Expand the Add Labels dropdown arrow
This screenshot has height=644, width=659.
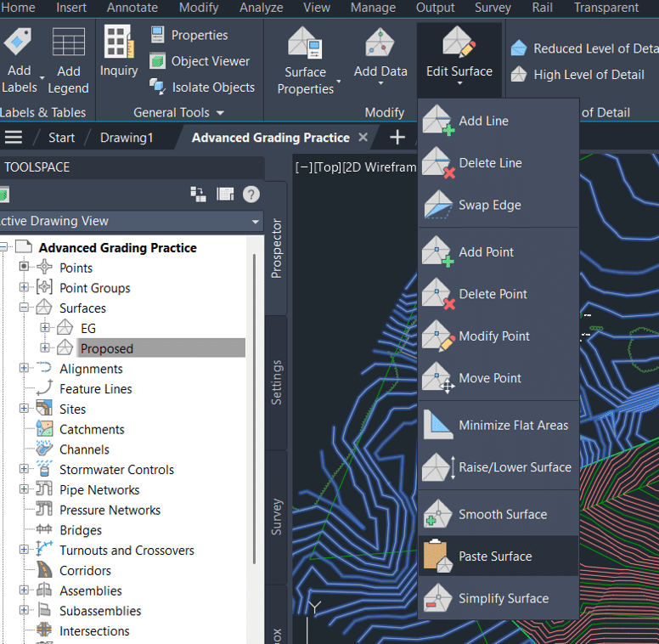(42, 78)
